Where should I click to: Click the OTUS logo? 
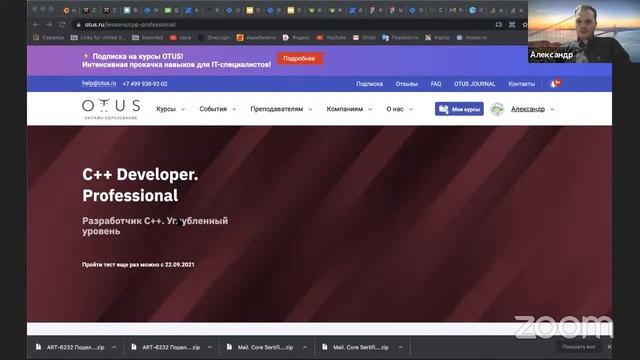tap(111, 109)
